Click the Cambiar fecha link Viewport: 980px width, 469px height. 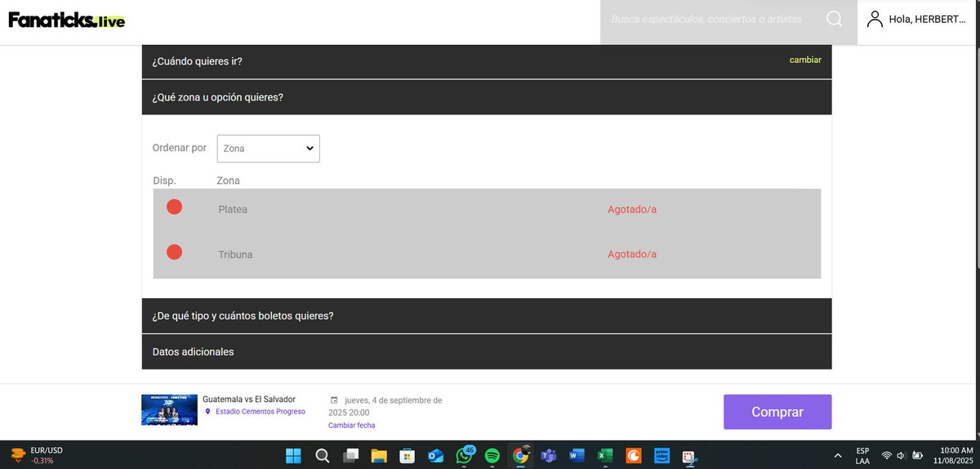pyautogui.click(x=351, y=425)
